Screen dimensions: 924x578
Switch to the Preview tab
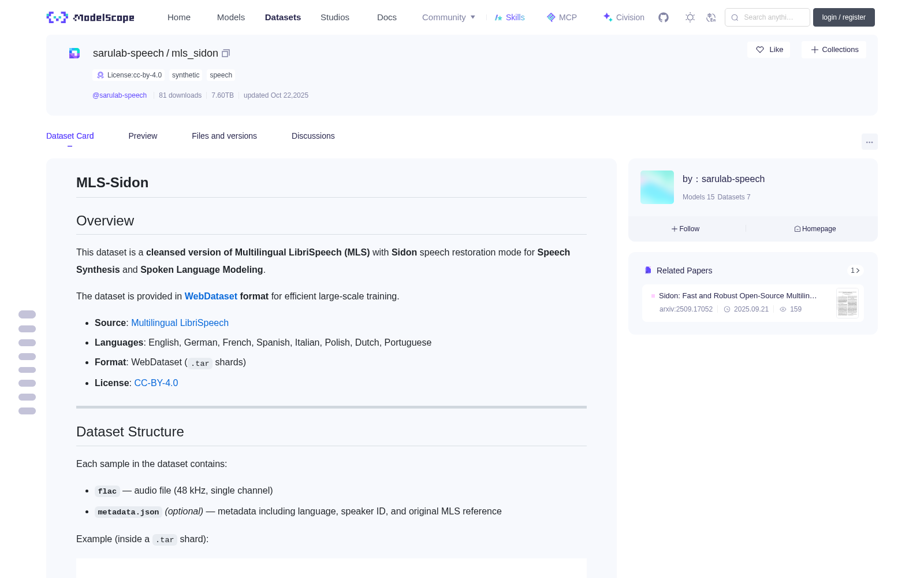tap(143, 136)
